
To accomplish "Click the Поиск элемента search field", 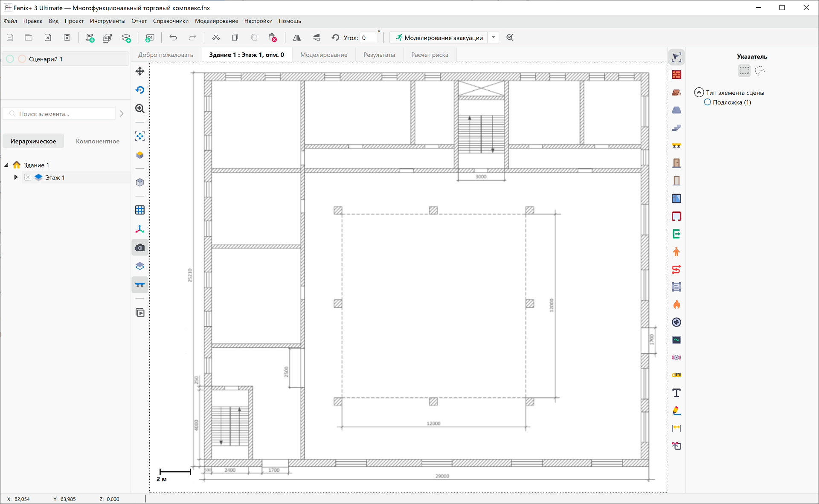I will click(x=59, y=114).
